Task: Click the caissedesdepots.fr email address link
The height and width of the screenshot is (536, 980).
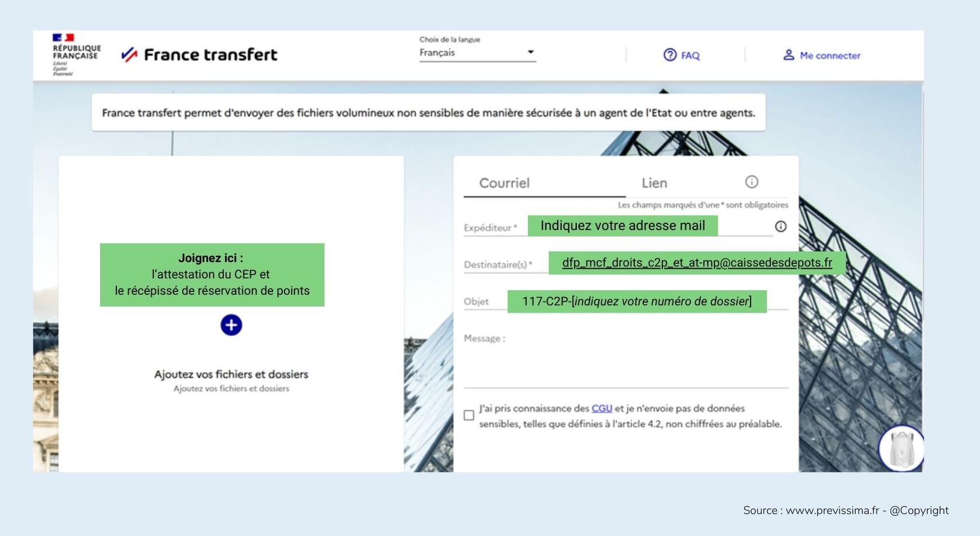Action: pyautogui.click(x=697, y=263)
